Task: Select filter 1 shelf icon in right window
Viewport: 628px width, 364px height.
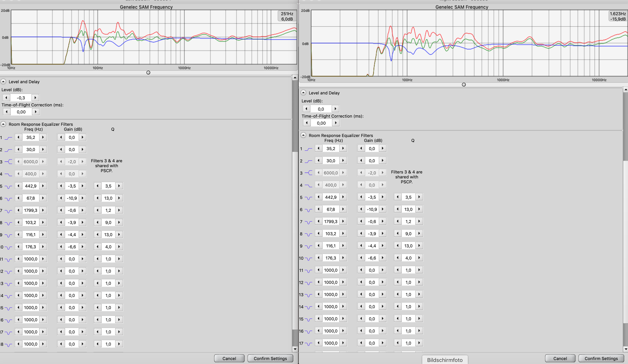Action: [x=308, y=149]
